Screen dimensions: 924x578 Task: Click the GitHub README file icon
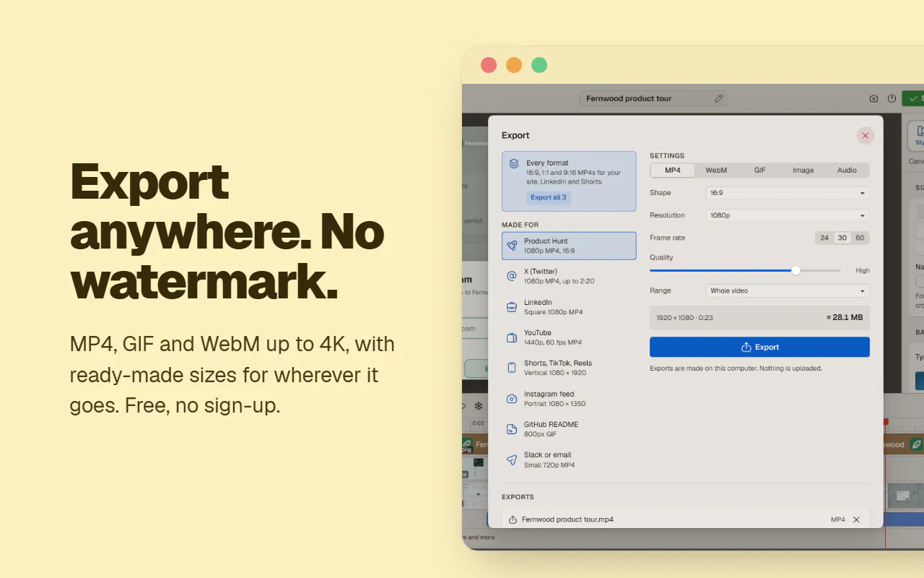512,429
